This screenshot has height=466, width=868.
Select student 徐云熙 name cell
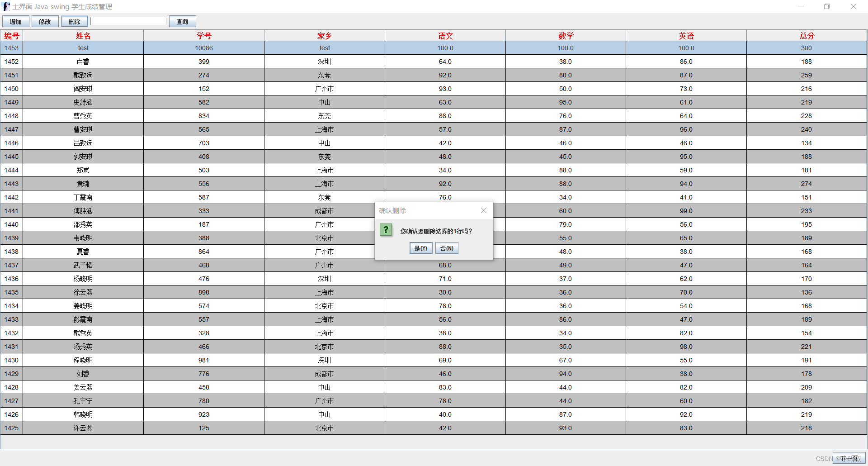click(83, 292)
